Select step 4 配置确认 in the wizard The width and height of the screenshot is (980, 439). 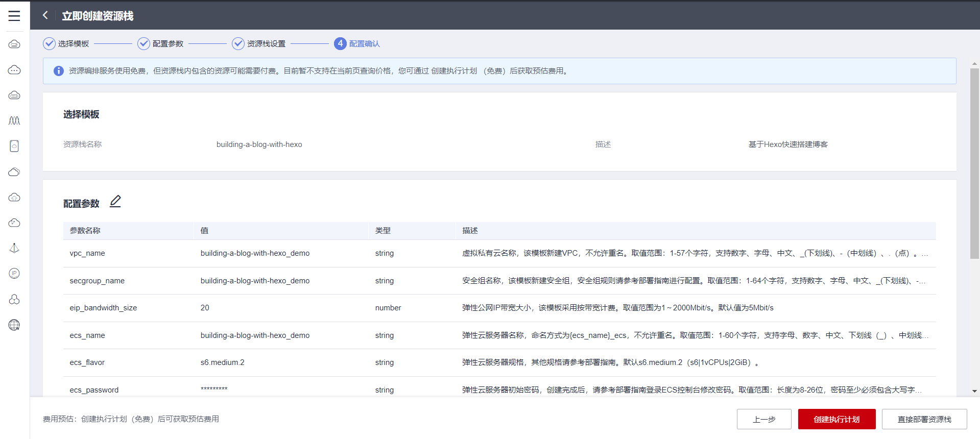coord(357,44)
